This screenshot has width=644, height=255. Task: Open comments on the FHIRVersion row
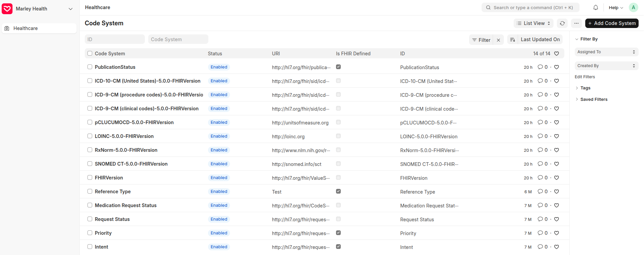[543, 178]
